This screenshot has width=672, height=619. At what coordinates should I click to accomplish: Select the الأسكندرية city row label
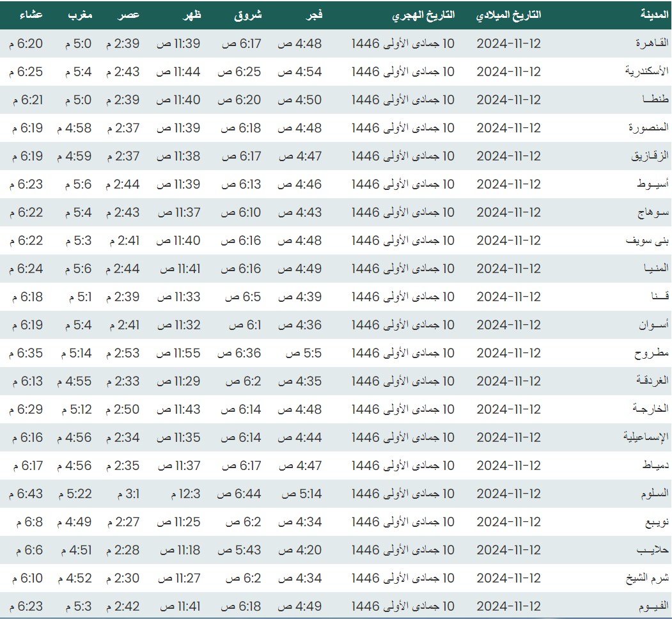tap(646, 72)
